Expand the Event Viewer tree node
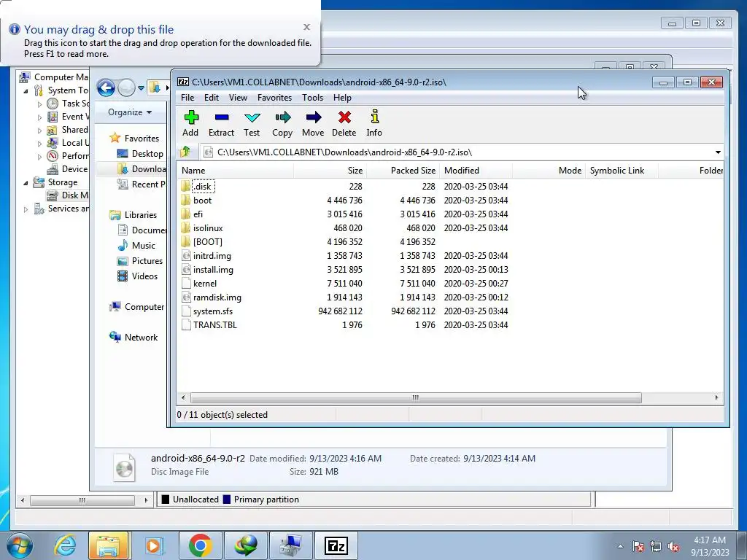 click(x=39, y=117)
